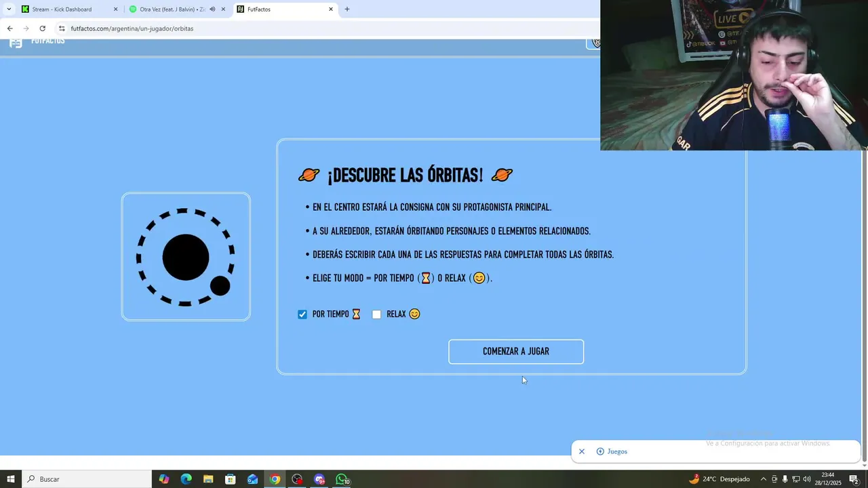The image size is (868, 488).
Task: Click the orbit illustration card
Action: (186, 257)
